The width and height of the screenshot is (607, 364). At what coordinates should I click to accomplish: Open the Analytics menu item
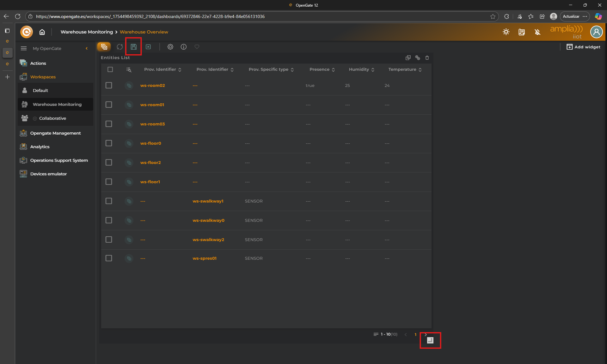40,147
